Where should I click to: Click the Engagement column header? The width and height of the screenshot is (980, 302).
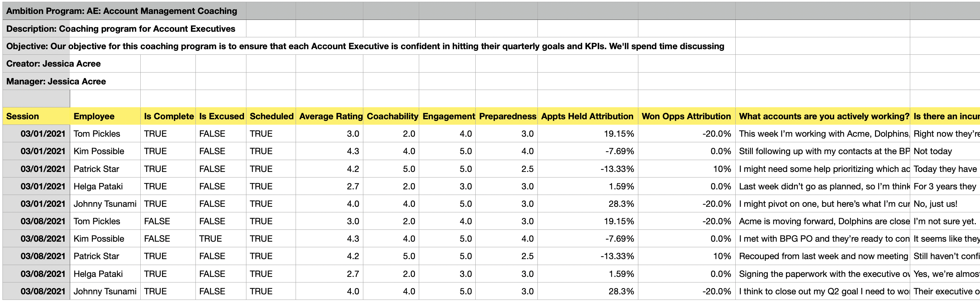tap(448, 116)
